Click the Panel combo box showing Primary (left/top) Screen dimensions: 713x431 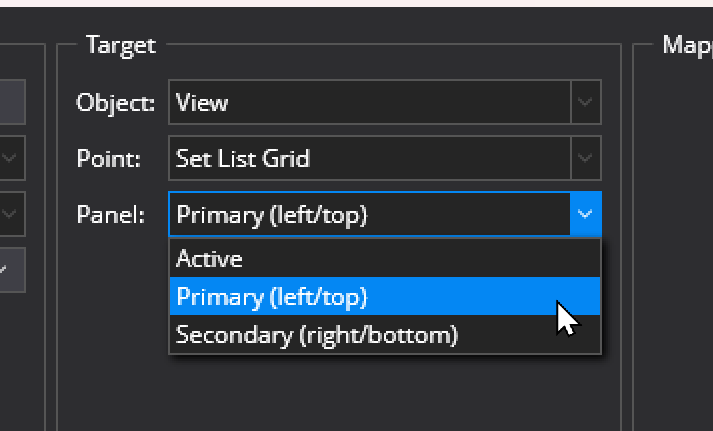370,214
